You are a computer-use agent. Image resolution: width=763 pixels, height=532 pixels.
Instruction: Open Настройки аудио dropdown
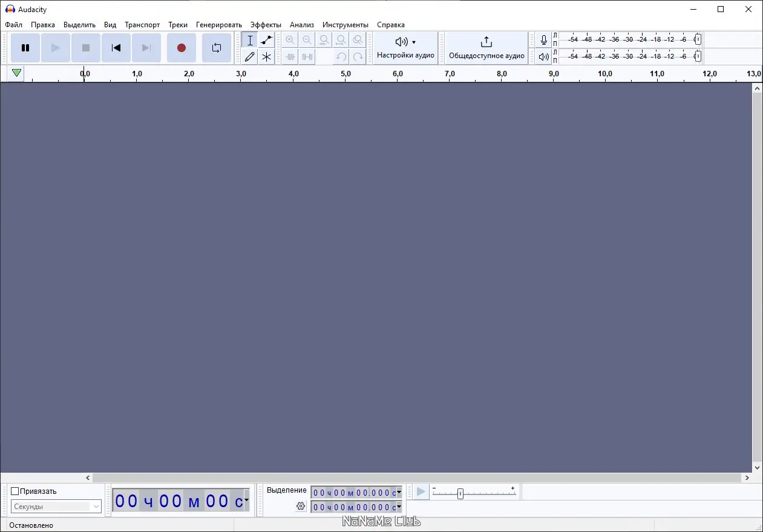point(405,48)
